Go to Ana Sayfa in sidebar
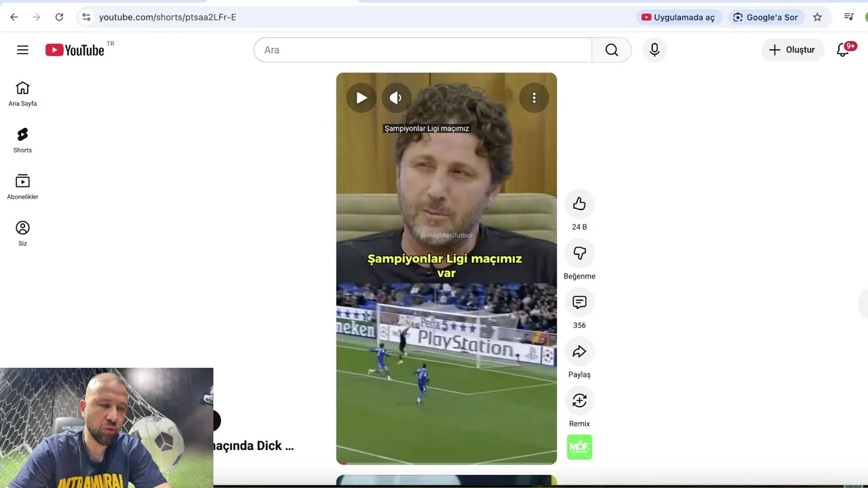 click(22, 94)
